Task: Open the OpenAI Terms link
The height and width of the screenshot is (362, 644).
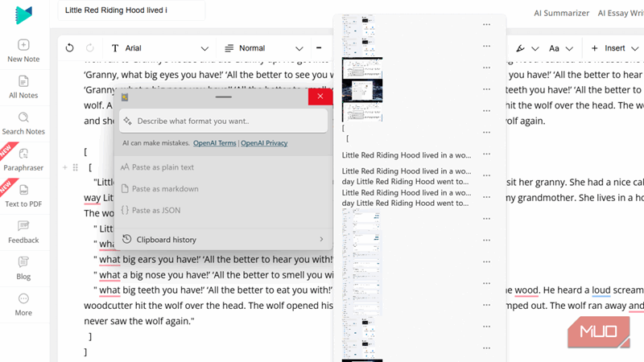Action: pos(214,143)
